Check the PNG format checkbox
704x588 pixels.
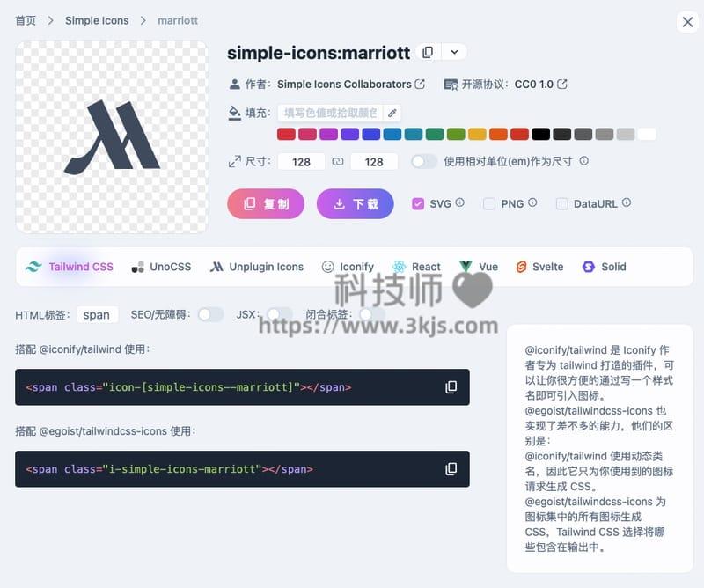coord(489,204)
